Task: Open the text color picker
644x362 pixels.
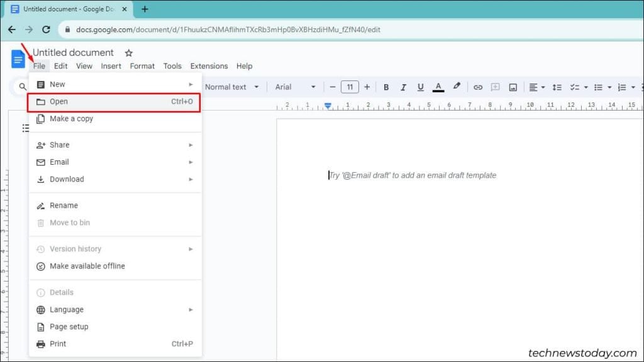Action: (438, 87)
